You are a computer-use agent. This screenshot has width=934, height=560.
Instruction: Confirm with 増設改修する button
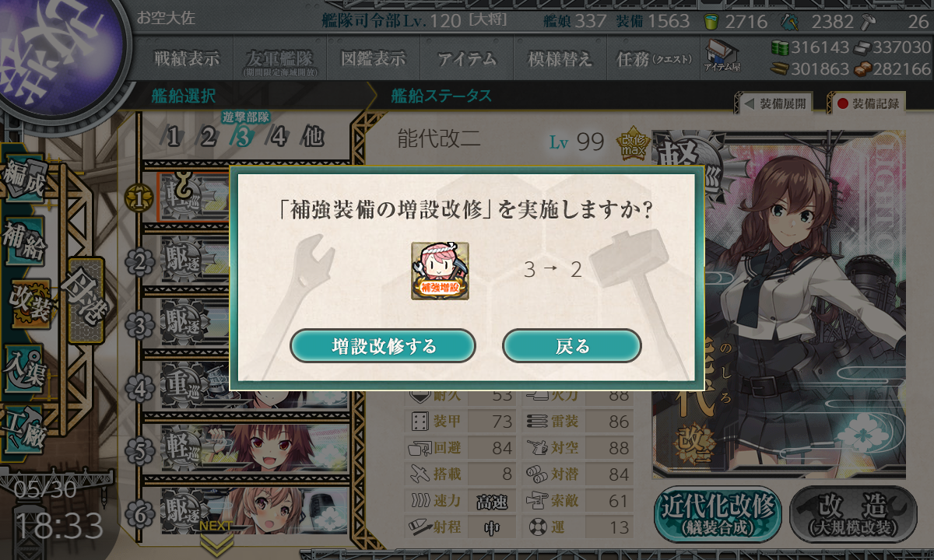point(383,346)
